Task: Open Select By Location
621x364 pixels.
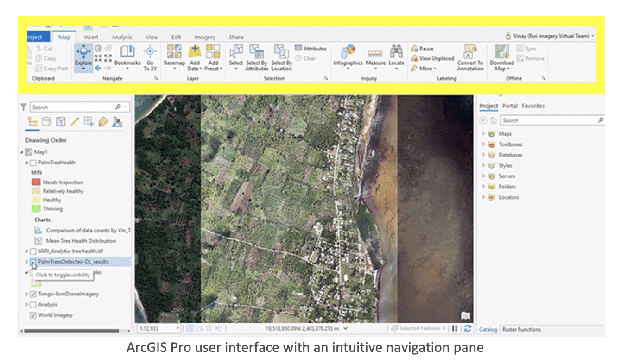Action: tap(281, 57)
